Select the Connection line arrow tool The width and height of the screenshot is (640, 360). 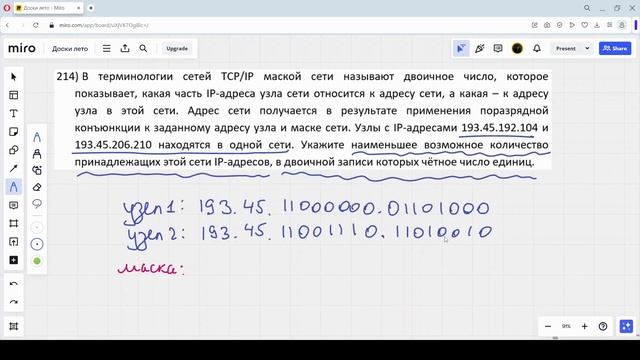point(13,169)
